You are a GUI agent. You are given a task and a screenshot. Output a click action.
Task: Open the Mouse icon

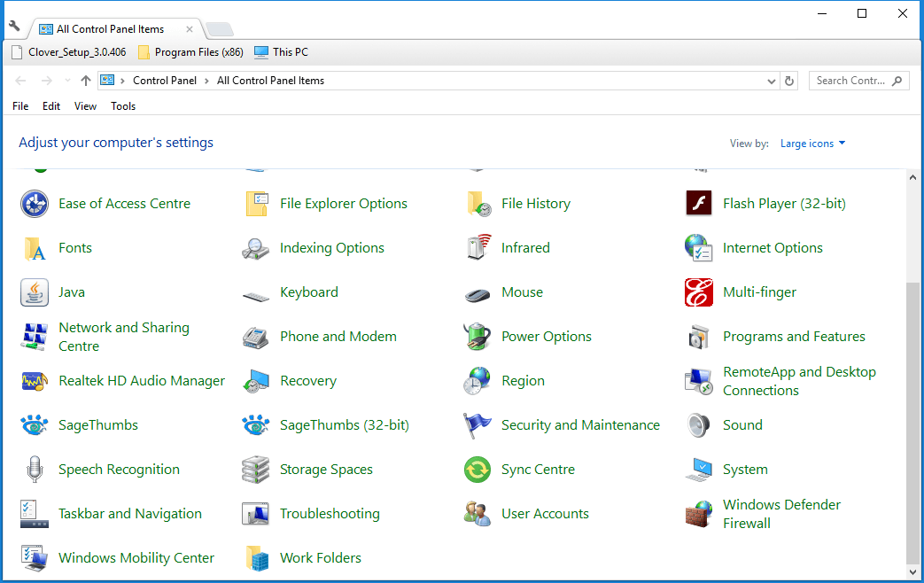[478, 295]
